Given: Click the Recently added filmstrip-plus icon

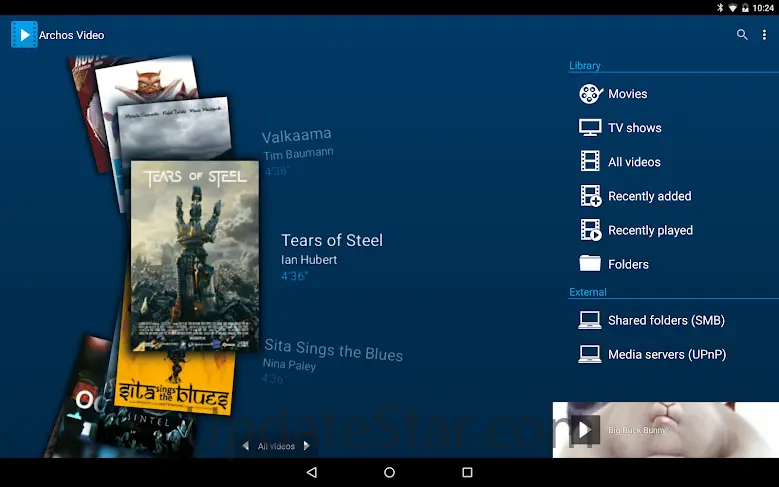Looking at the screenshot, I should pyautogui.click(x=591, y=196).
